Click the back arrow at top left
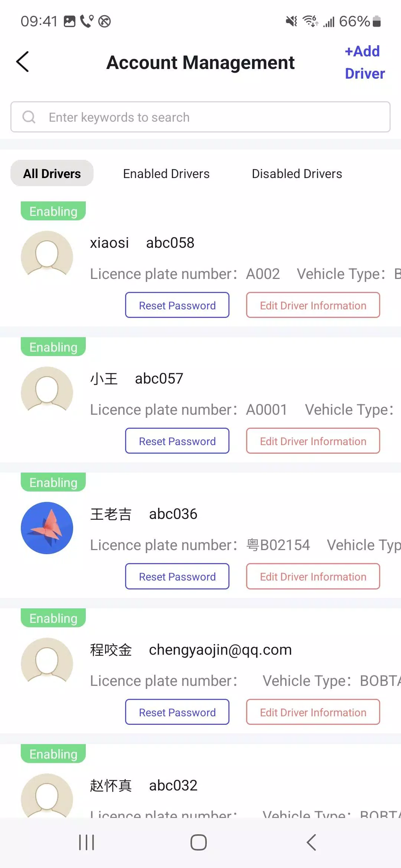401x868 pixels. coord(23,62)
